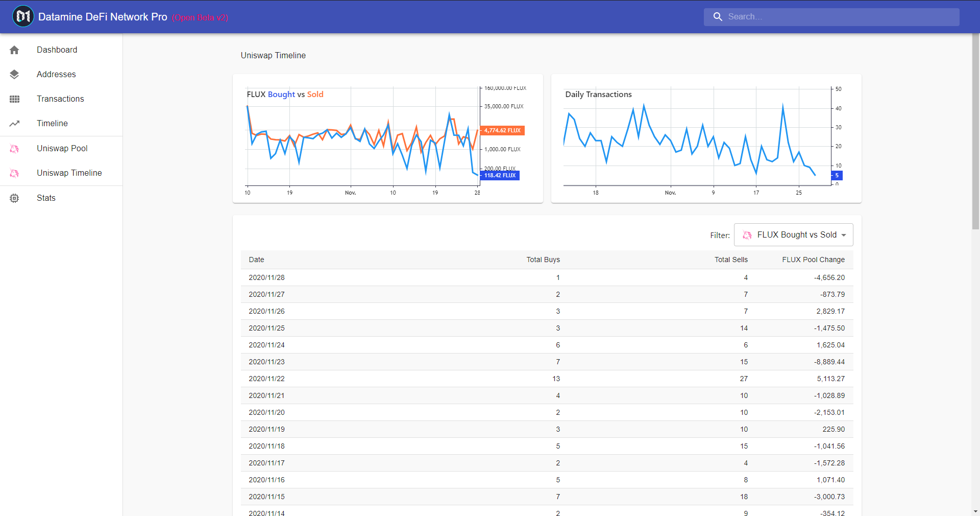Screen dimensions: 980x516
Task: Click the 2020/11/16 date cell
Action: pyautogui.click(x=266, y=480)
